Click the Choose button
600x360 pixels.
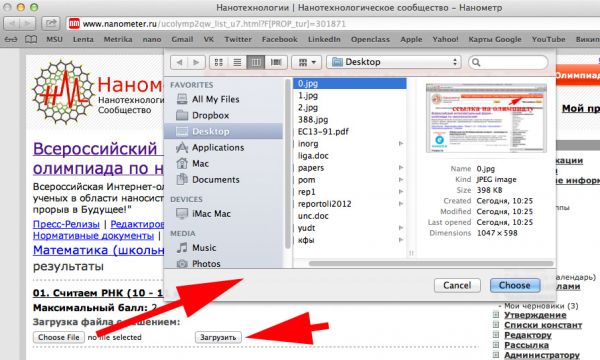515,285
